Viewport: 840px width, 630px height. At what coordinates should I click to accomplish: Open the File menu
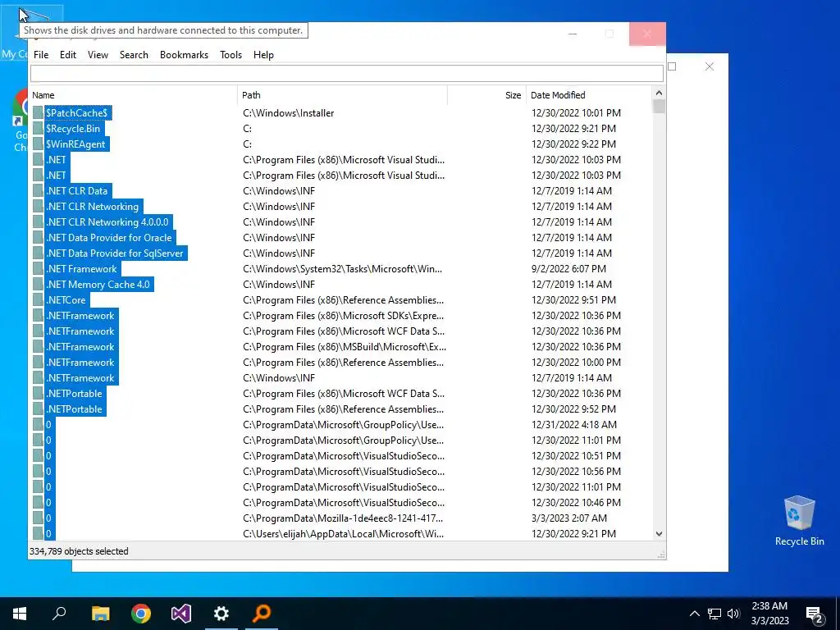(41, 55)
